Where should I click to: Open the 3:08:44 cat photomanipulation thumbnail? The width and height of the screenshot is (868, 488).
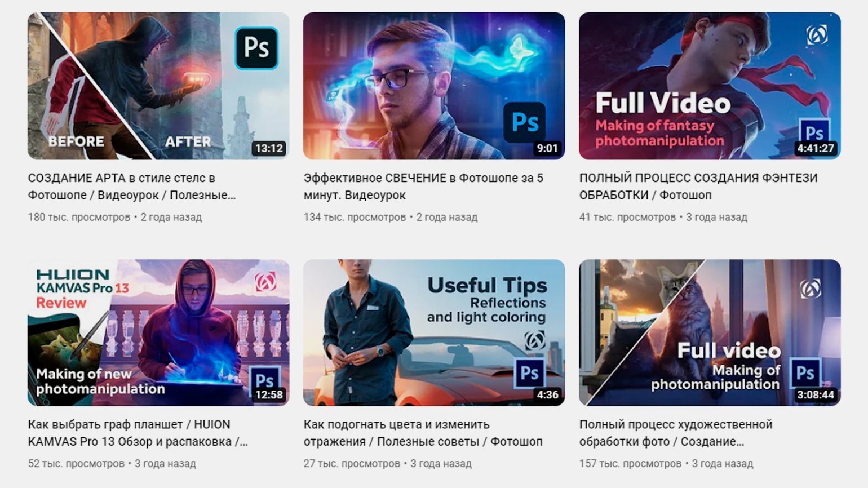tap(710, 332)
